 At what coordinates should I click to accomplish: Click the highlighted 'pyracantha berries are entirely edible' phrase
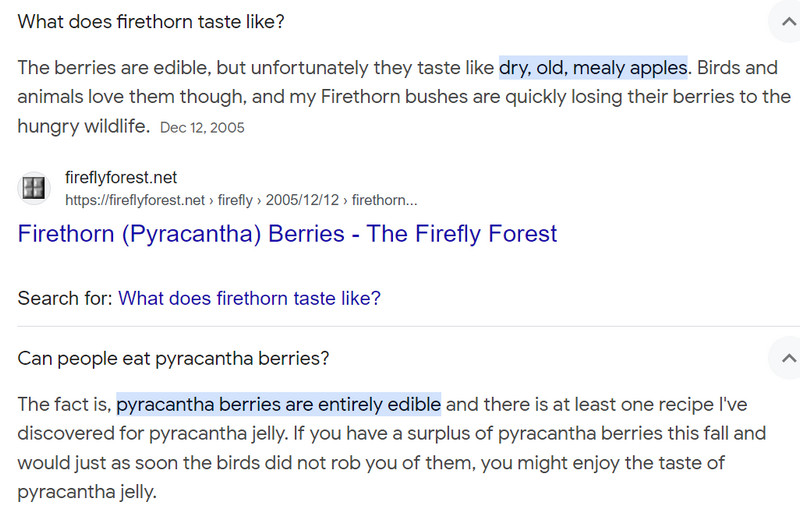pos(278,404)
